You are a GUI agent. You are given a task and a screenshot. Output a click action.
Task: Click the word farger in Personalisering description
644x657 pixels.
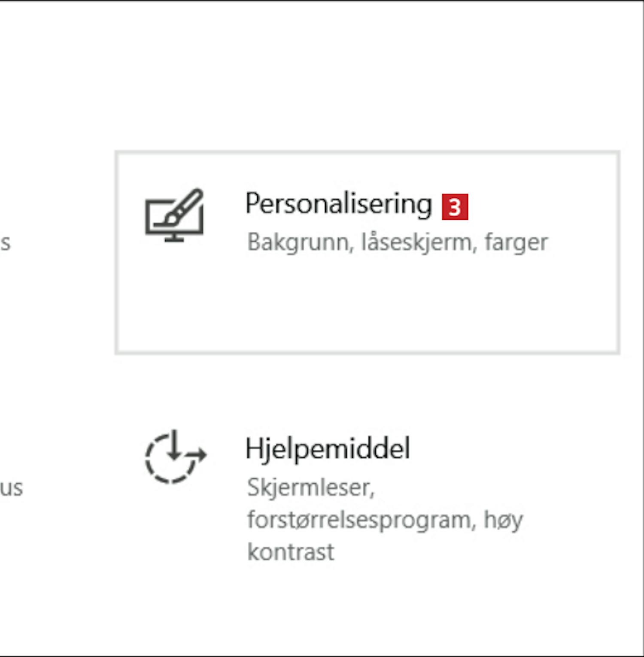(516, 243)
